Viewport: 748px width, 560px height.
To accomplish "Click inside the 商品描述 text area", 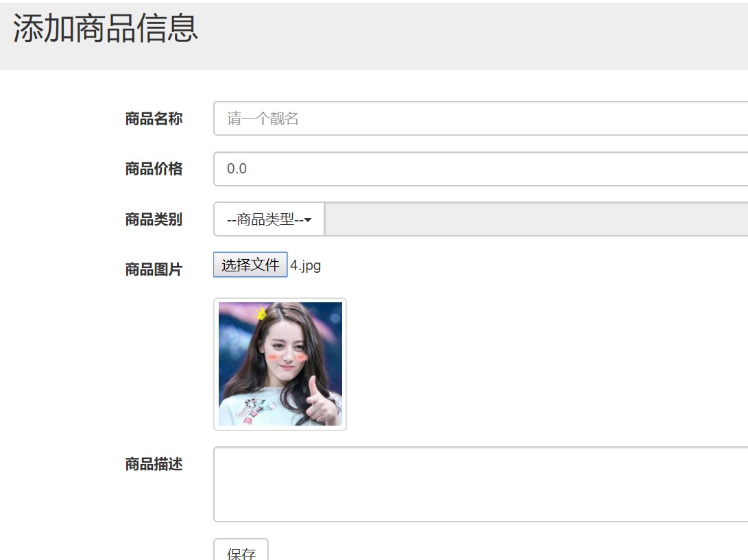I will tap(481, 485).
